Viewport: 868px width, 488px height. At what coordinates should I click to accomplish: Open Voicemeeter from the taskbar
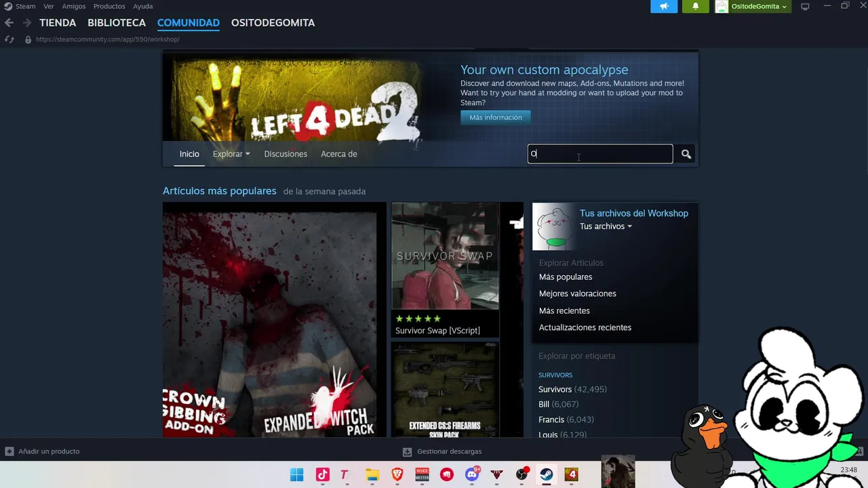[422, 474]
